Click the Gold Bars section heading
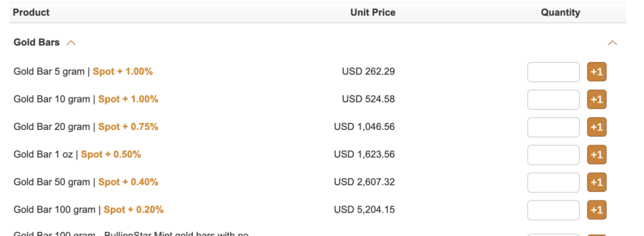644x236 pixels. (36, 42)
